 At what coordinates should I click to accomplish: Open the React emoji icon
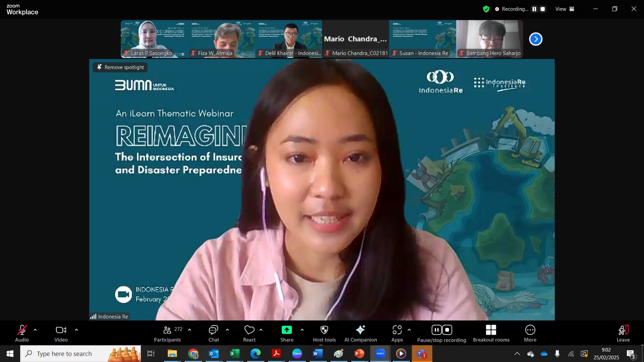(x=250, y=330)
